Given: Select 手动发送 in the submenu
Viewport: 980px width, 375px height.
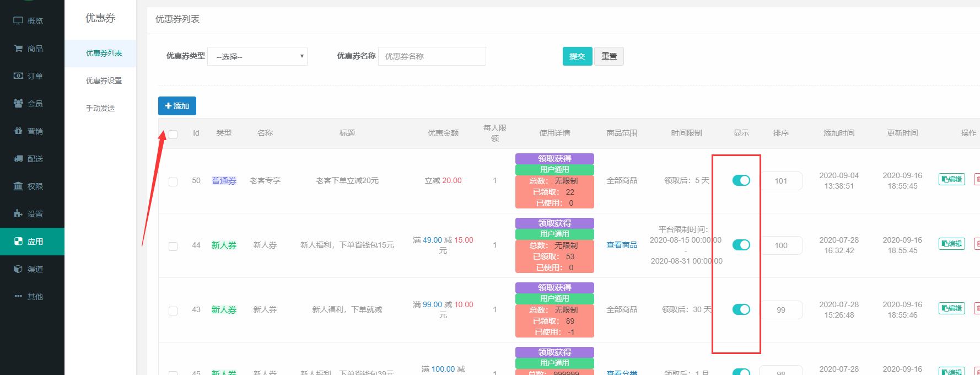Looking at the screenshot, I should click(100, 108).
